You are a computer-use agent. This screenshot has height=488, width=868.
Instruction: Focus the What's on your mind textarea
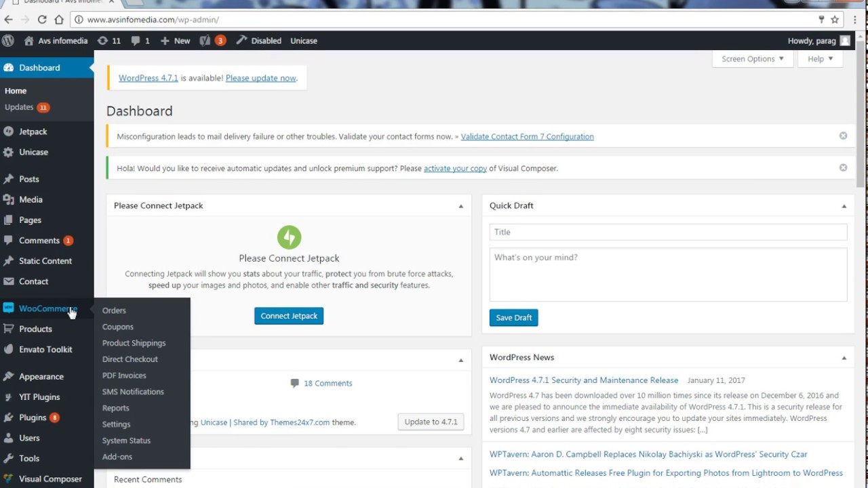coord(668,274)
